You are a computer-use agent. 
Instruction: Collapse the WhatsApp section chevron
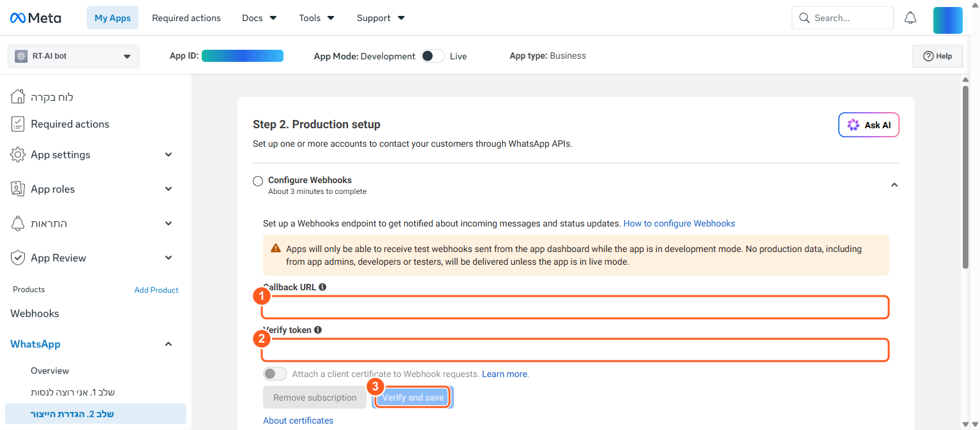(x=169, y=344)
